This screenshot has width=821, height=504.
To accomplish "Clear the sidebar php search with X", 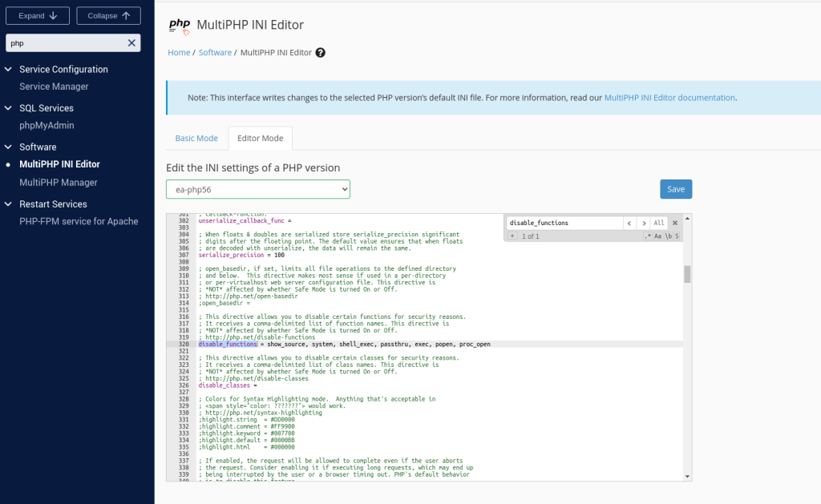I will 131,43.
